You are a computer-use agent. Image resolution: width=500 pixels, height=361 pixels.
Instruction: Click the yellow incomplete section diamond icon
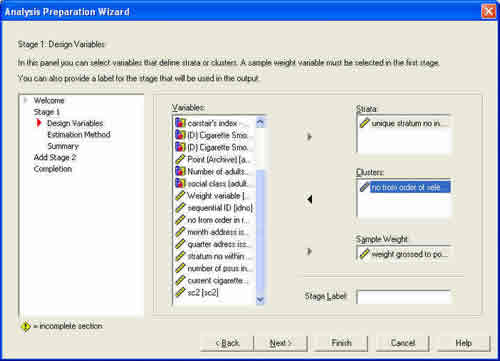pyautogui.click(x=26, y=326)
